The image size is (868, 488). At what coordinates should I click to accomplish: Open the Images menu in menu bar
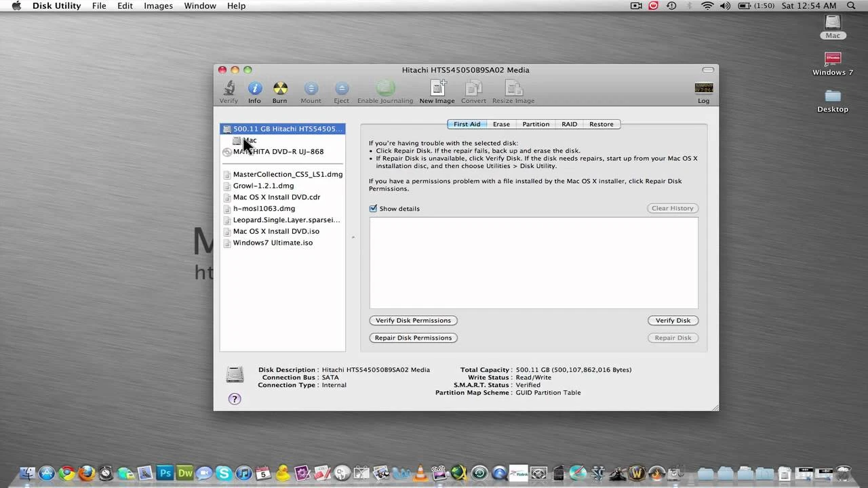158,5
